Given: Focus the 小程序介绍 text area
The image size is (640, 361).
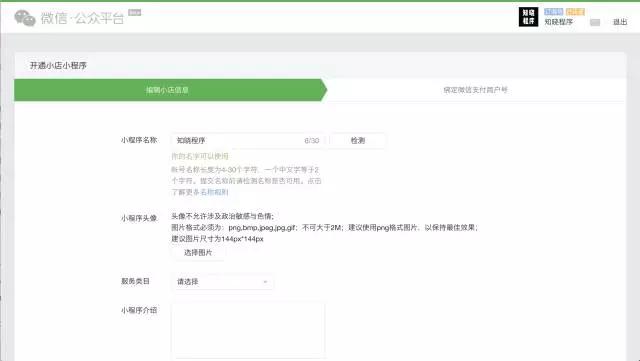Looking at the screenshot, I should (248, 330).
